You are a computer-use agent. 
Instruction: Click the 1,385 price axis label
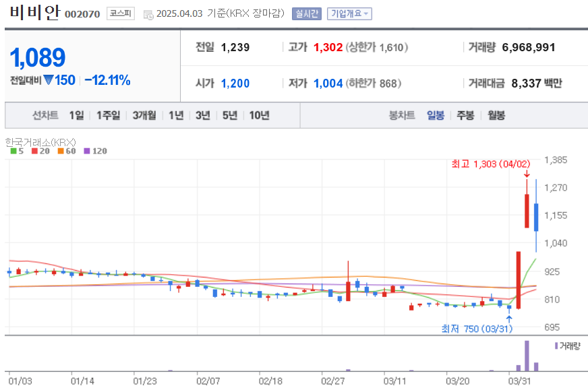click(x=556, y=160)
